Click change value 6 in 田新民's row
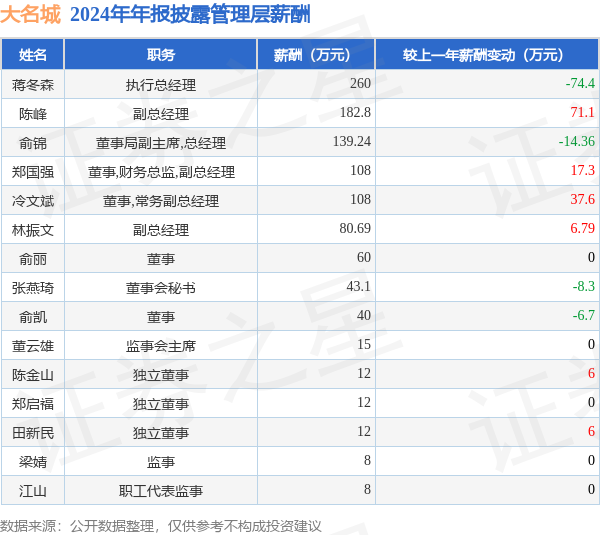 pyautogui.click(x=592, y=432)
